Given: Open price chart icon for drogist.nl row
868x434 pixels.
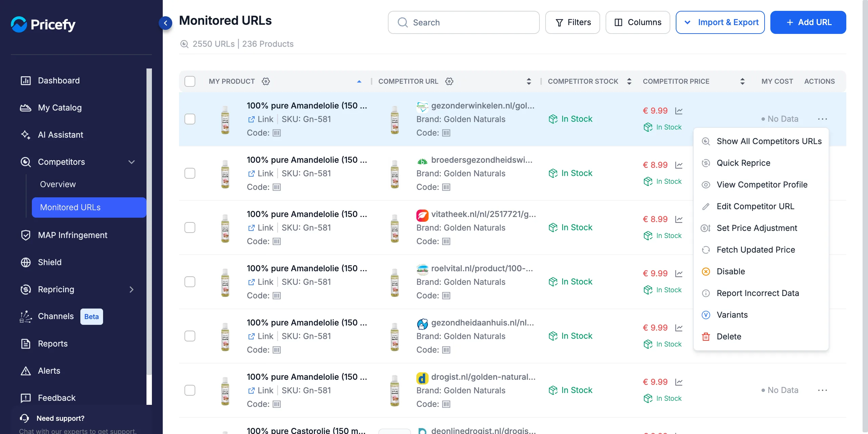Looking at the screenshot, I should 679,382.
